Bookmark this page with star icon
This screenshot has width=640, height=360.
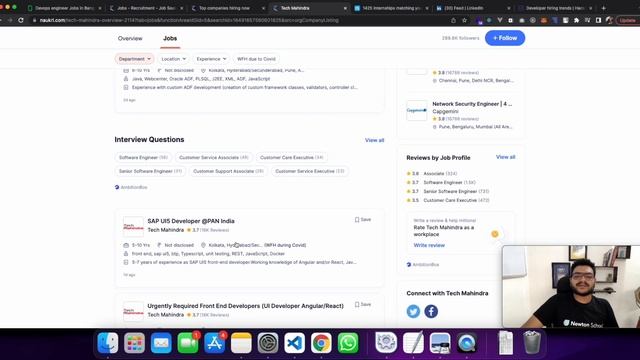pos(464,20)
